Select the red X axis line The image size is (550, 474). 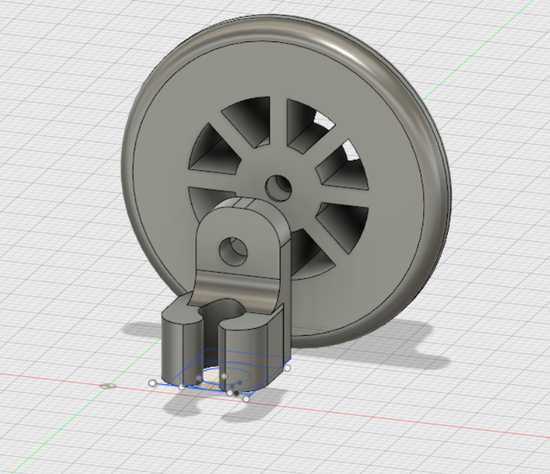[x=386, y=418]
